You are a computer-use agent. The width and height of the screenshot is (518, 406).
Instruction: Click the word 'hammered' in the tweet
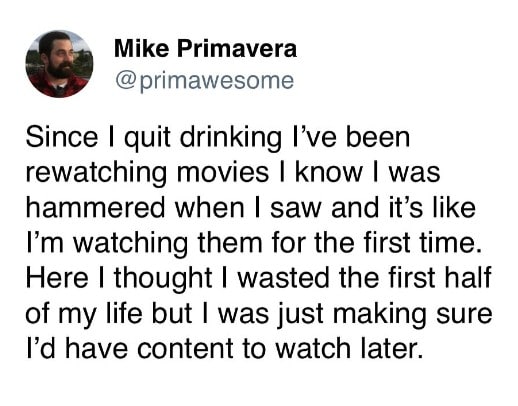click(x=95, y=208)
